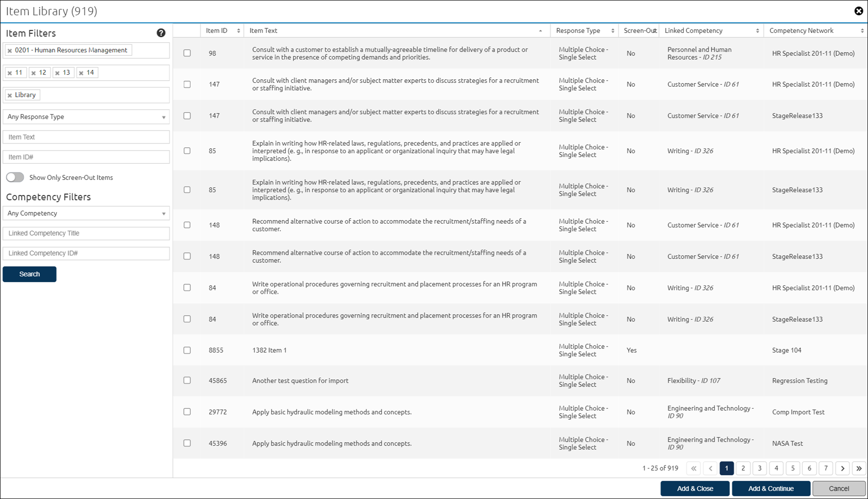The height and width of the screenshot is (499, 868).
Task: Toggle Show Only Screen-Out Items switch
Action: pyautogui.click(x=15, y=177)
